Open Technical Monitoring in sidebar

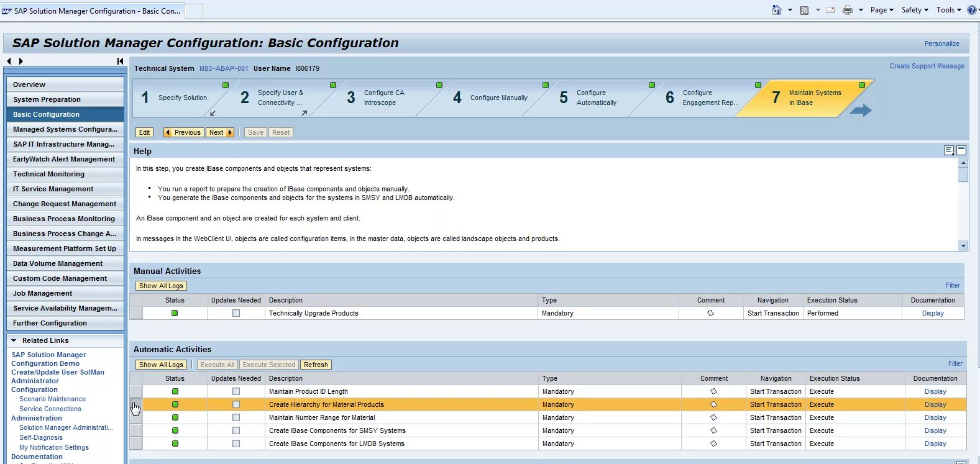[x=65, y=174]
